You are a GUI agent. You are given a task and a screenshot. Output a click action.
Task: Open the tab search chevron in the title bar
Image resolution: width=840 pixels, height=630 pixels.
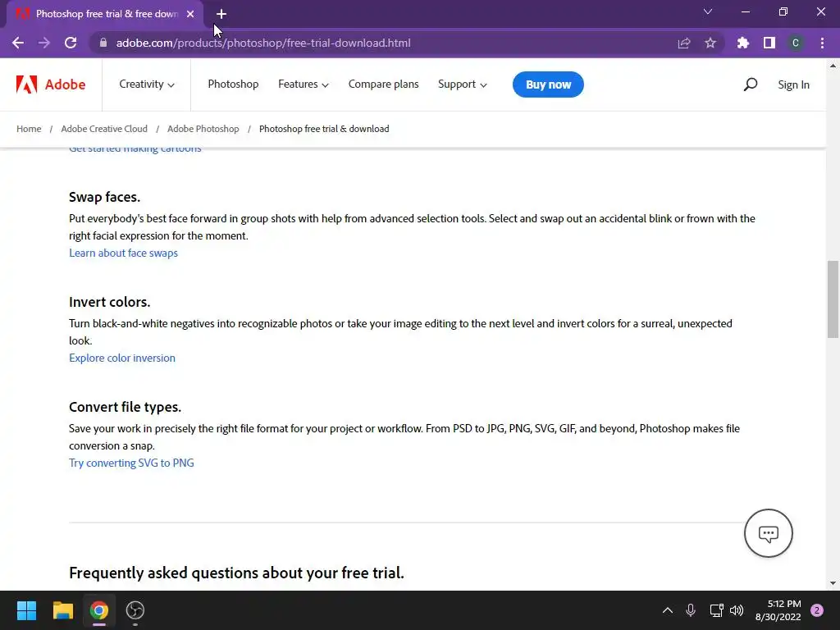tap(708, 11)
